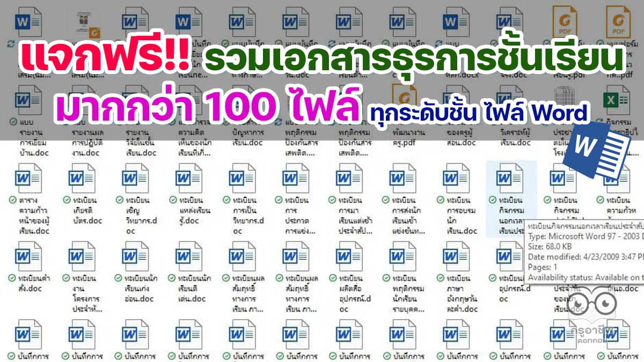
Task: Select the ทะเบียนผลิตสื่ออุปกรณ์.doc Word file icon
Action: pos(349,256)
